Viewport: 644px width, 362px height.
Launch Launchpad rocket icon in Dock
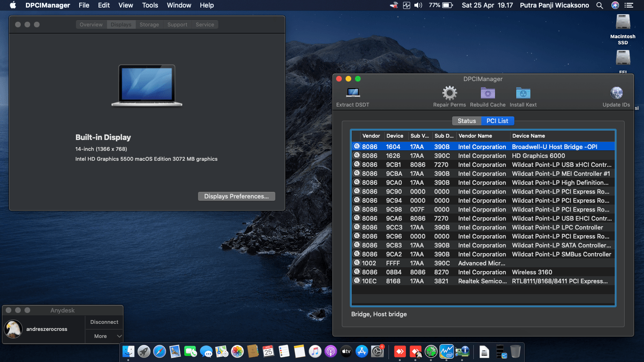pos(144,351)
